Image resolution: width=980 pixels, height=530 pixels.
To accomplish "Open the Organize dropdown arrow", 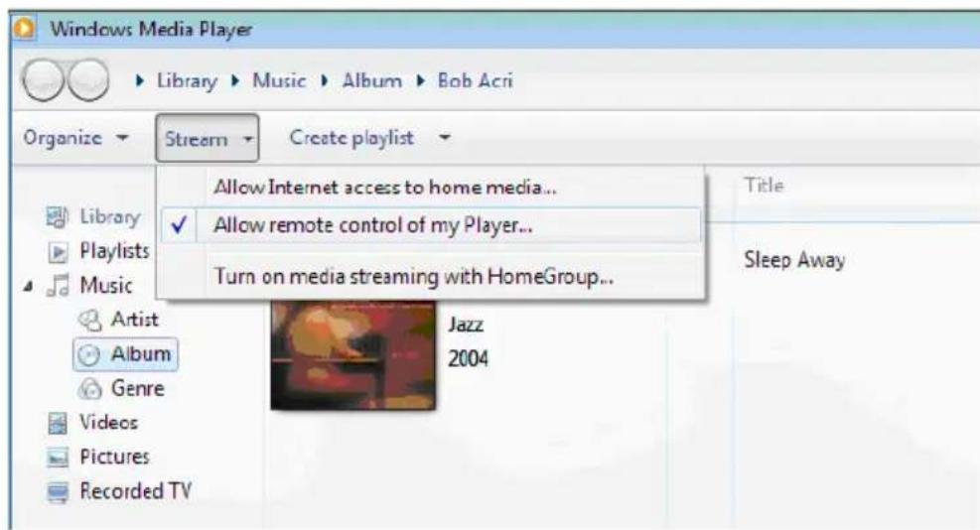I will [123, 138].
